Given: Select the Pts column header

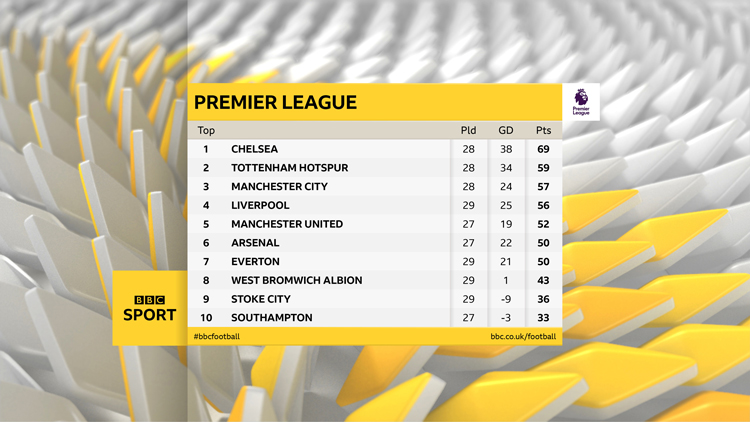Looking at the screenshot, I should pos(543,130).
